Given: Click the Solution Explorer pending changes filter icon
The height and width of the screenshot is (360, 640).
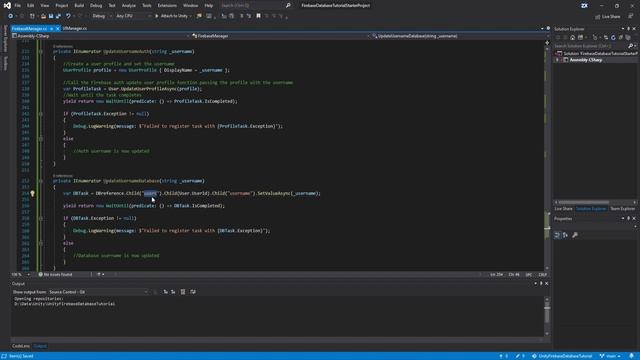Looking at the screenshot, I should 595,38.
